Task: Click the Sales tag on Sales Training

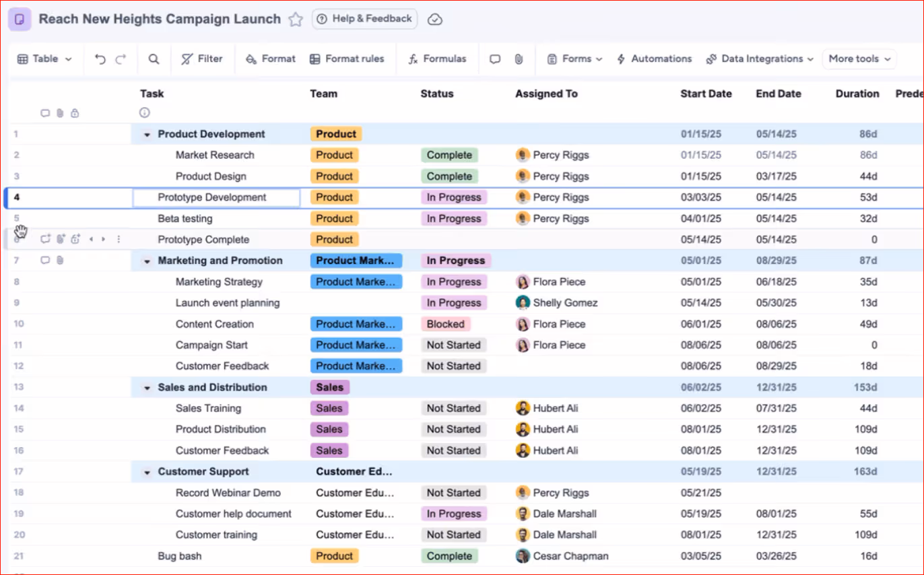Action: (329, 408)
